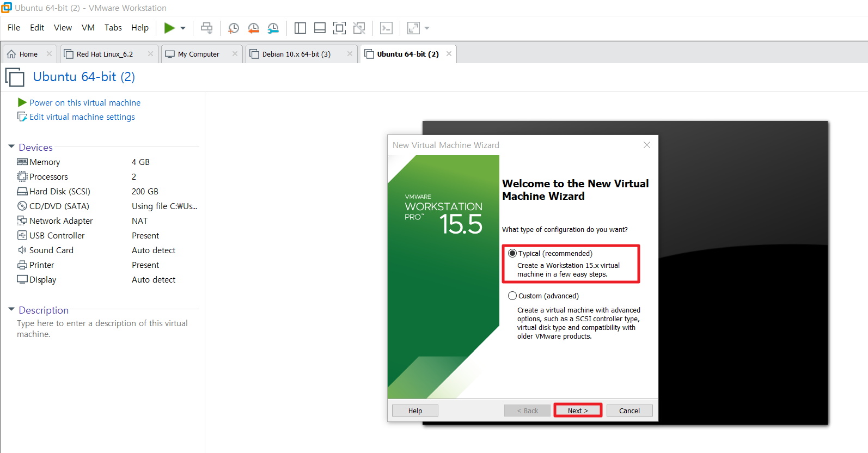Screen dimensions: 868x453
Task: Collapse the Description section
Action: coord(11,309)
